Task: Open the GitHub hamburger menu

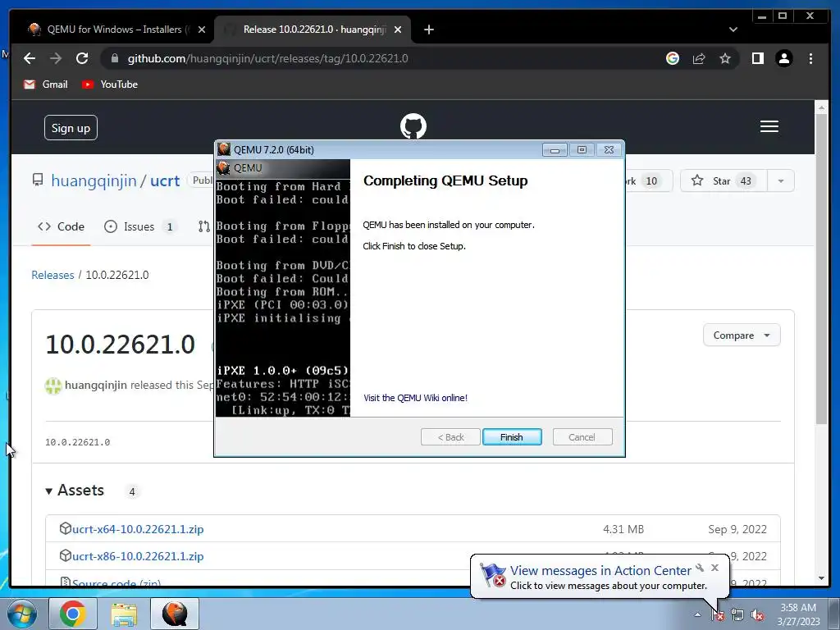Action: (x=769, y=126)
